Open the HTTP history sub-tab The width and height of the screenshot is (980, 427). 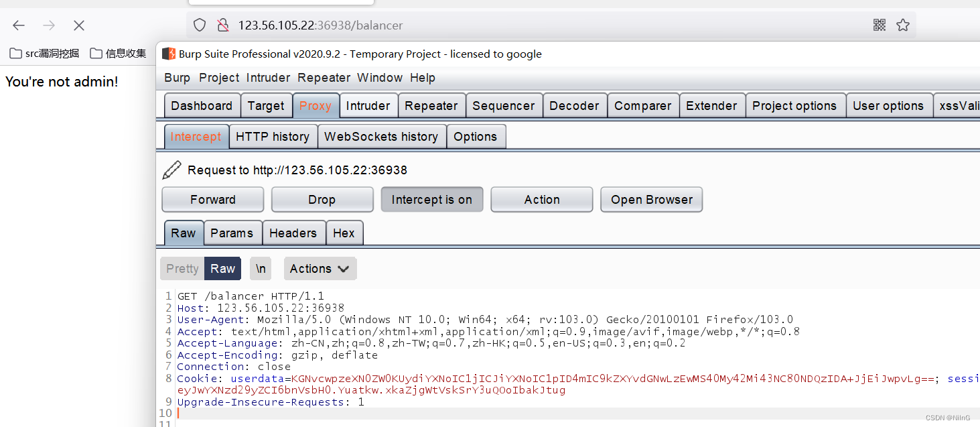coord(273,137)
